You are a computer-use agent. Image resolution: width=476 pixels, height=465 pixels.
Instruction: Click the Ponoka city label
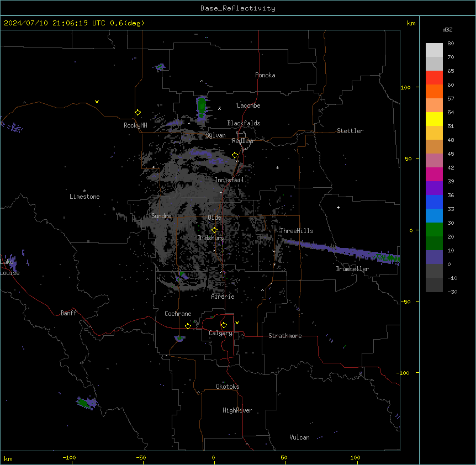coord(265,75)
